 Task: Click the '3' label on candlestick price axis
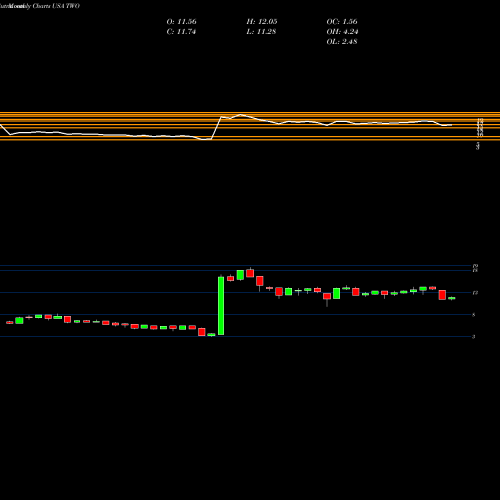tap(474, 337)
